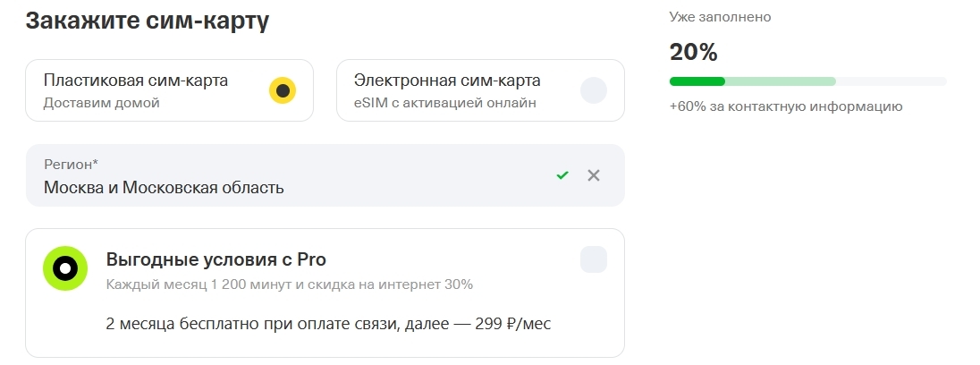Click the green checkmark in the region field
The image size is (980, 365).
coord(562,175)
